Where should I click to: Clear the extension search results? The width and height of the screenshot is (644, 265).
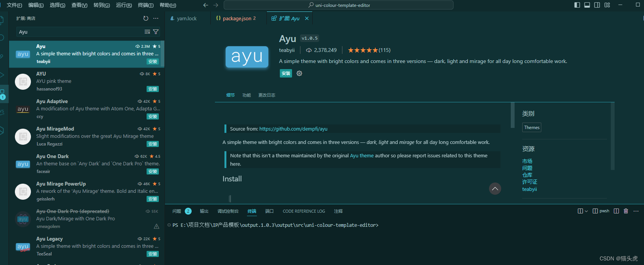147,32
